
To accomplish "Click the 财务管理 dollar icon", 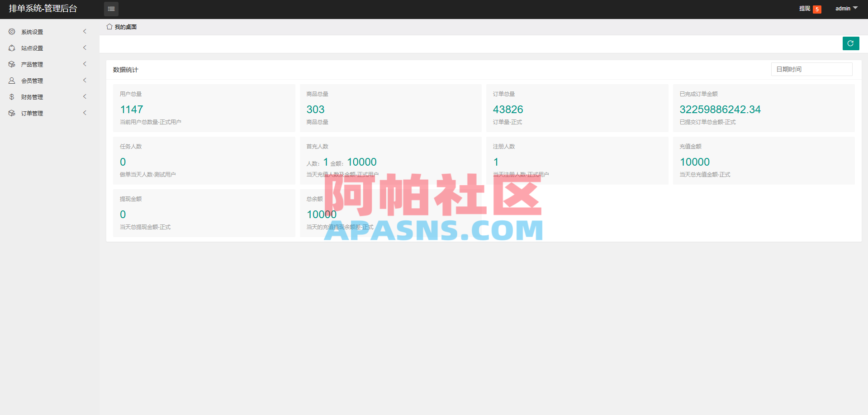I will click(11, 96).
